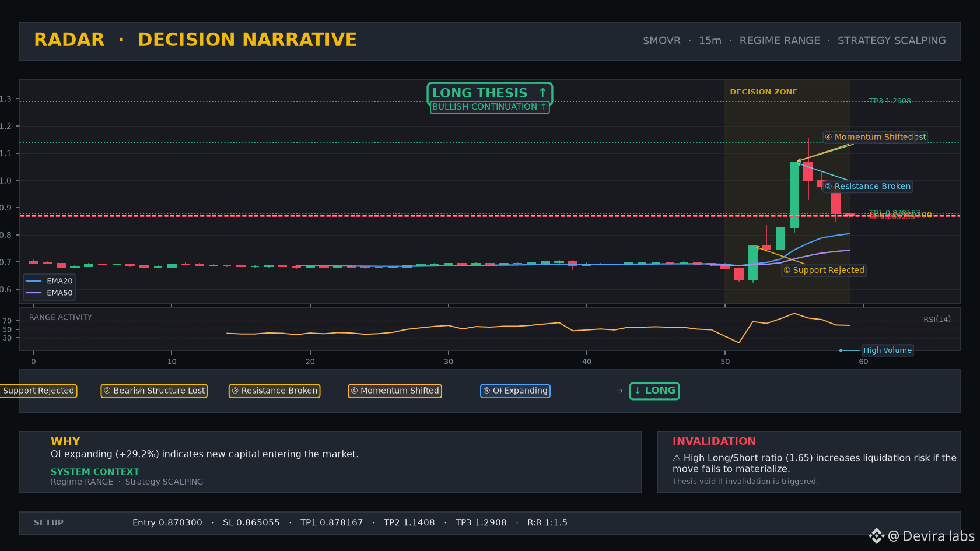Click the Resistance Broken chart annotation
980x551 pixels.
(x=867, y=187)
